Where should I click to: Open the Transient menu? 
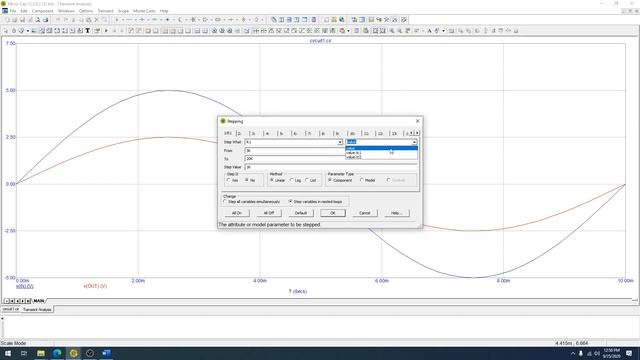105,11
